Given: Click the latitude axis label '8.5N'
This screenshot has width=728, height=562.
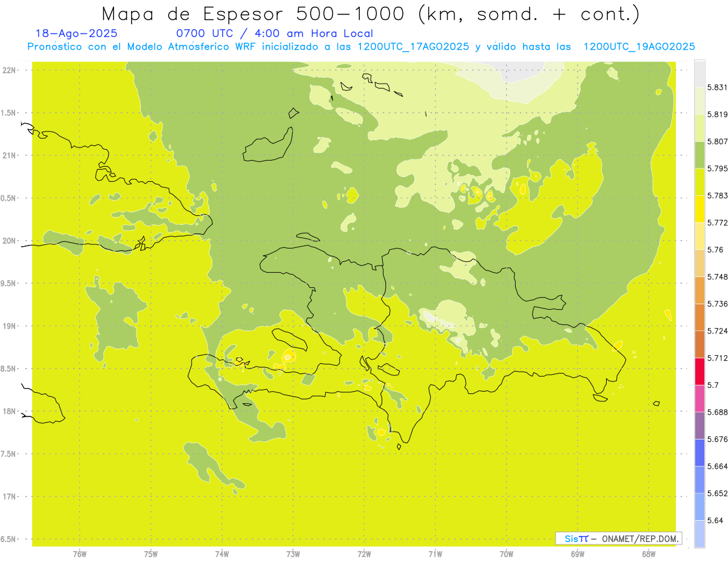Looking at the screenshot, I should (x=9, y=369).
